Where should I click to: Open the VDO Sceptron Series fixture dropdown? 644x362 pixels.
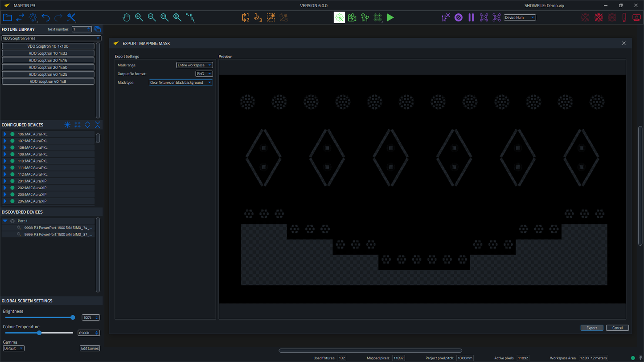click(51, 38)
